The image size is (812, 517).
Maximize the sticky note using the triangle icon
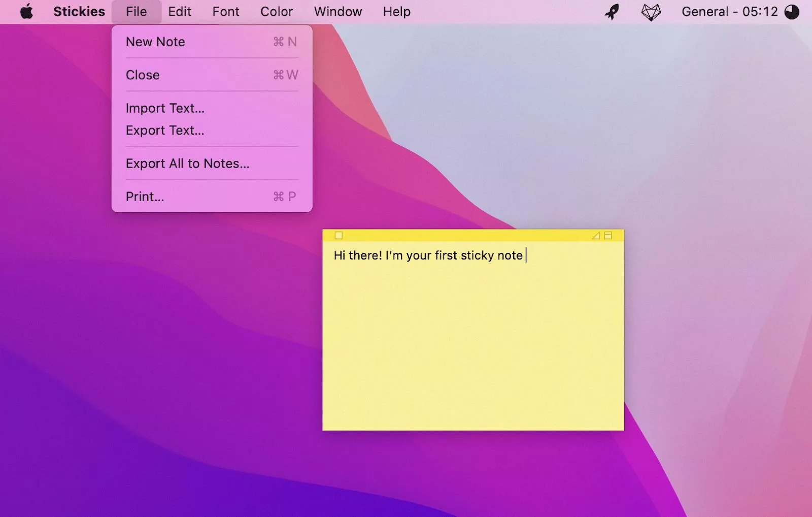pos(595,236)
